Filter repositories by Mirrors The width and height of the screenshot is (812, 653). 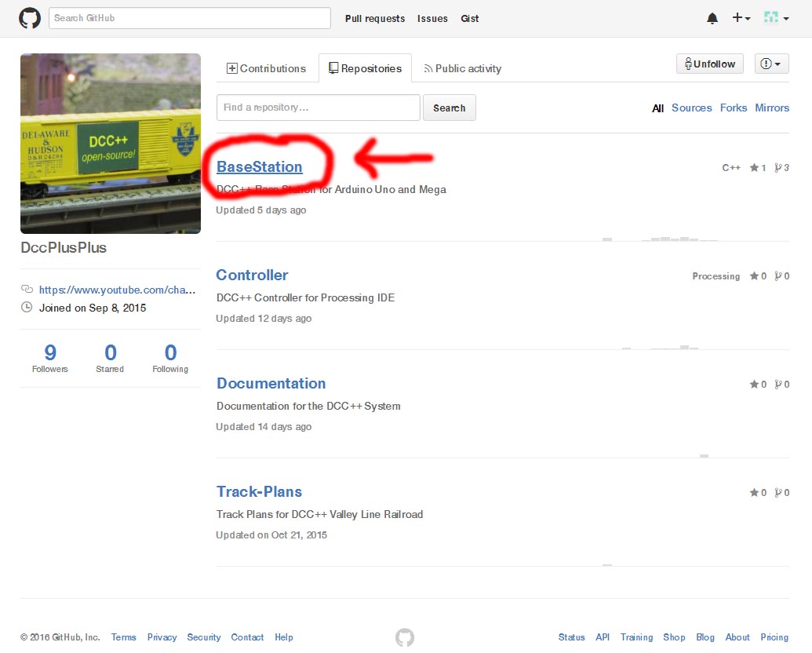[772, 108]
